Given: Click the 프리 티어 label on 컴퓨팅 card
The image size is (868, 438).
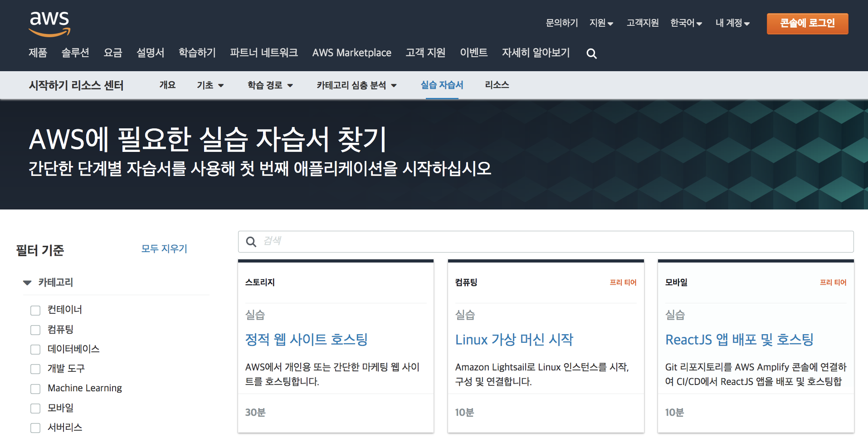Looking at the screenshot, I should (623, 282).
